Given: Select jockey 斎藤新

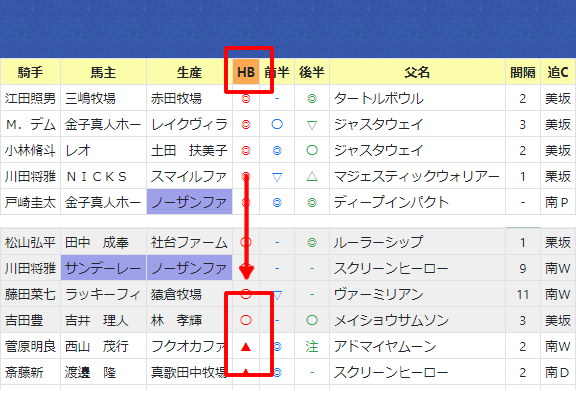Looking at the screenshot, I should (x=24, y=373).
